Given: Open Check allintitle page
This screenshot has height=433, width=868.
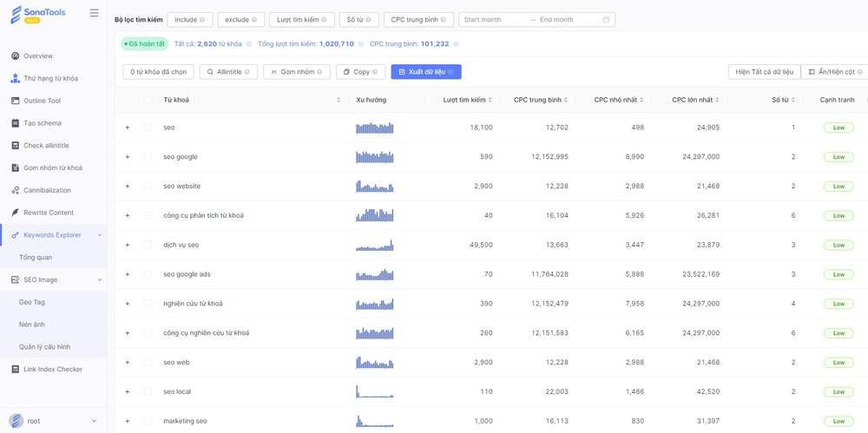Looking at the screenshot, I should coord(46,146).
